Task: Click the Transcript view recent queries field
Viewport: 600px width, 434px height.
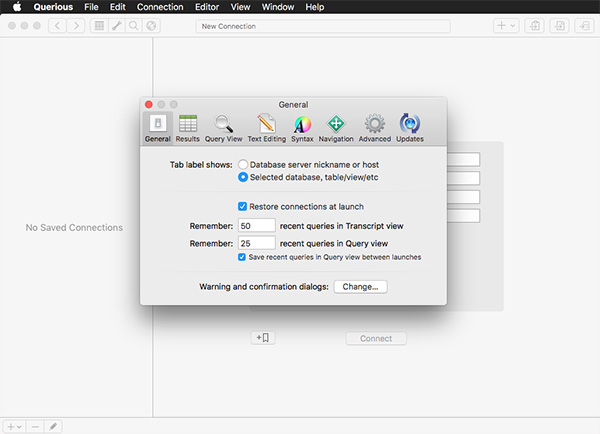Action: 258,226
